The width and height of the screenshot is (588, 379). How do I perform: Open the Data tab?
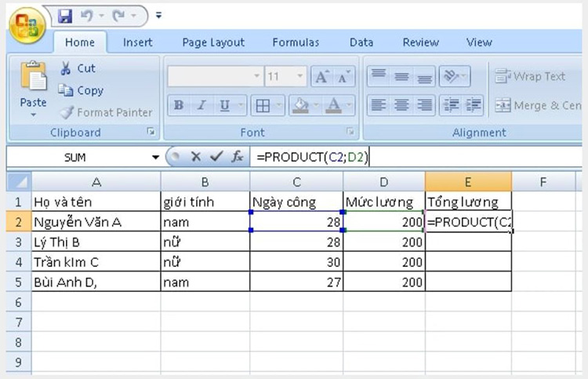pos(361,42)
